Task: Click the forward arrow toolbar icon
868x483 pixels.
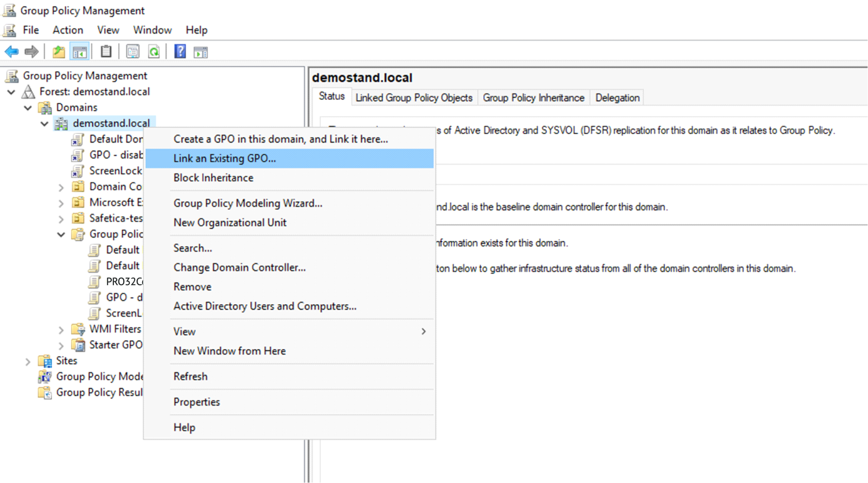Action: 31,52
